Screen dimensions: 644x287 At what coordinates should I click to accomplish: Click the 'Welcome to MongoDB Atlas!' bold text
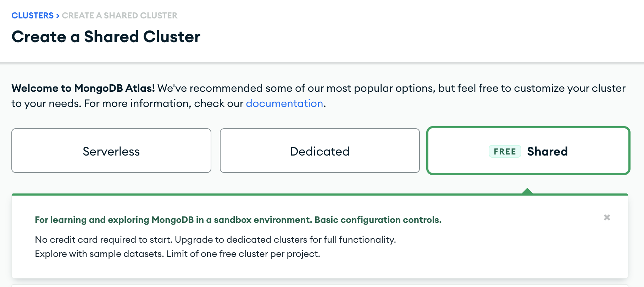click(x=83, y=88)
